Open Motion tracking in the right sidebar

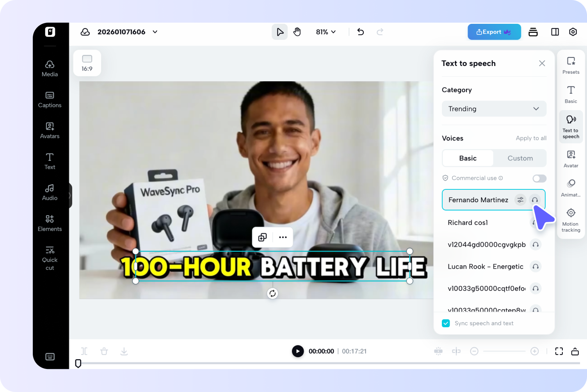click(x=571, y=220)
